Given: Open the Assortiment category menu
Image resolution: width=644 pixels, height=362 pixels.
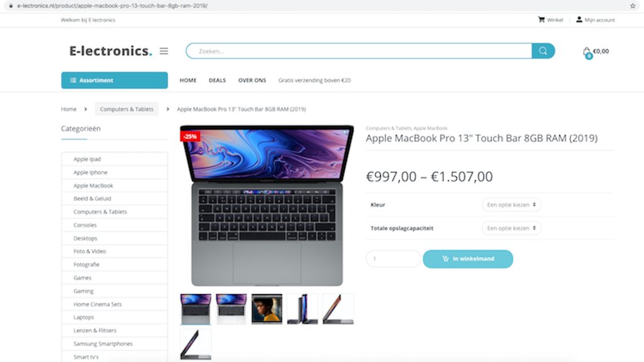Looking at the screenshot, I should tap(114, 80).
